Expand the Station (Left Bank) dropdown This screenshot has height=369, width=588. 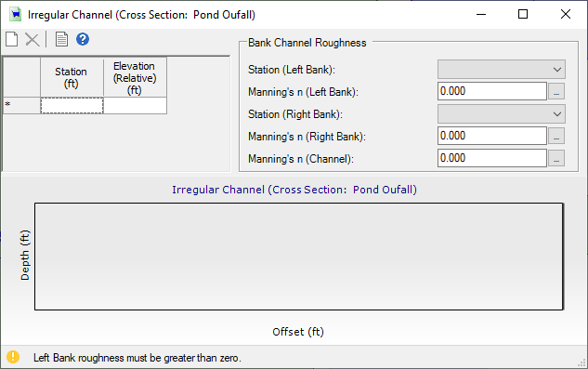coord(502,70)
